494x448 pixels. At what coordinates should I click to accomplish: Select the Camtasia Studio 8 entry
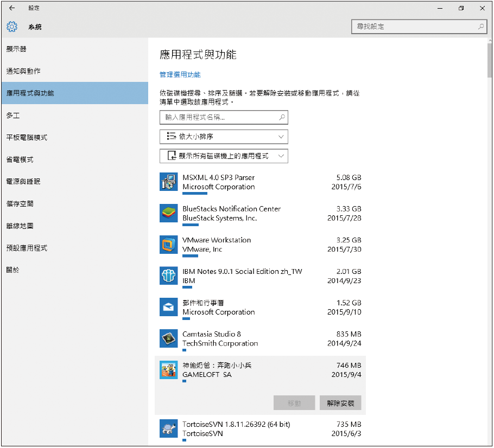(260, 340)
